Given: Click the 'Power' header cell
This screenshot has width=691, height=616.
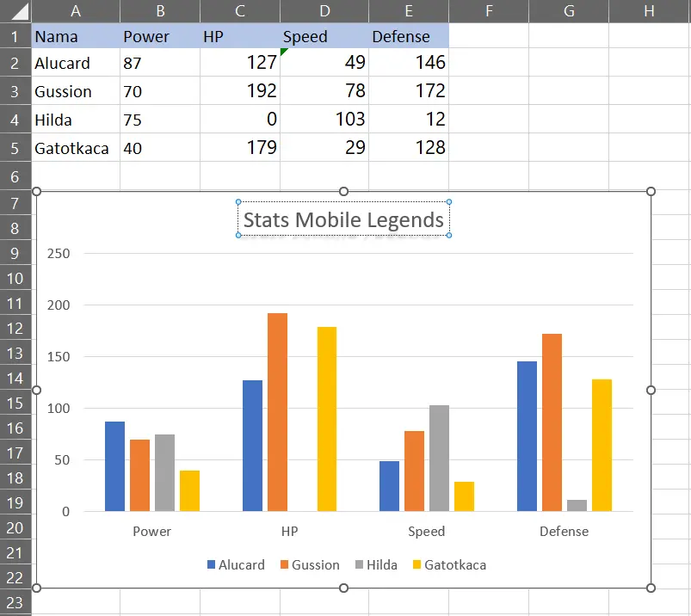Looking at the screenshot, I should click(x=160, y=36).
